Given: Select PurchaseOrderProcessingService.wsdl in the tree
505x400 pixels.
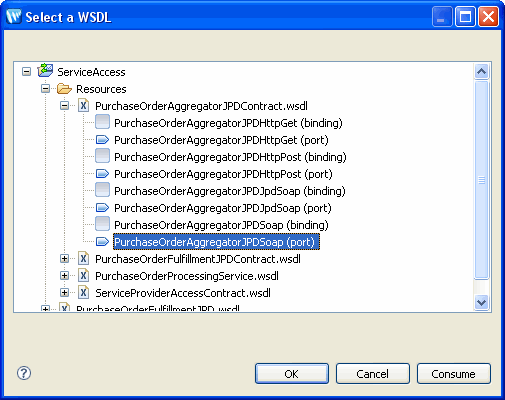Looking at the screenshot, I should (187, 276).
